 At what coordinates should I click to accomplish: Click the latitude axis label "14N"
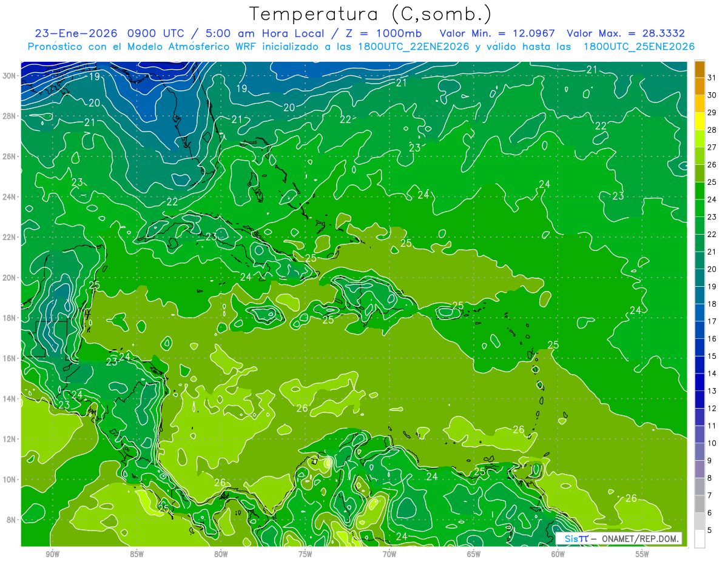10,399
